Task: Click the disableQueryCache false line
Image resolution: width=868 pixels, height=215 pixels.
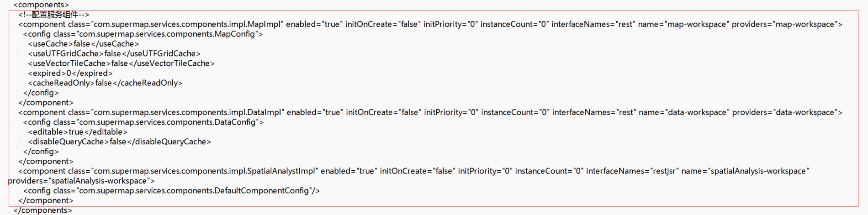Action: pyautogui.click(x=119, y=142)
